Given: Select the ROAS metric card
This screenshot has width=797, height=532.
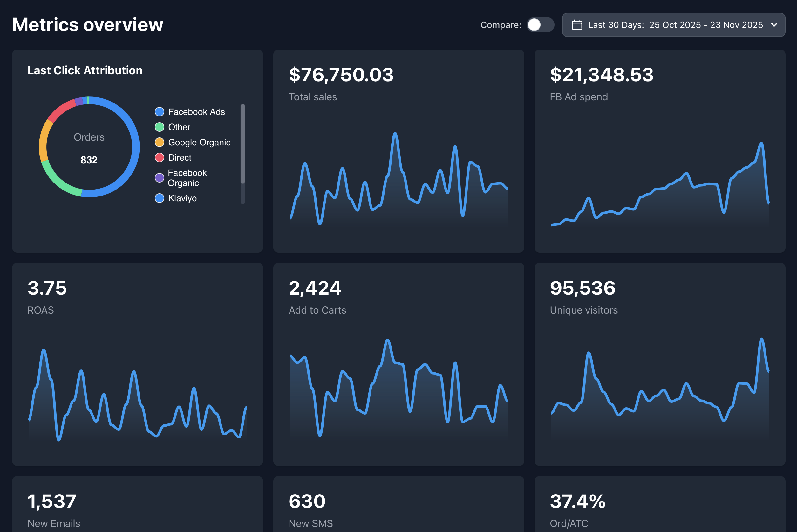Looking at the screenshot, I should coord(137,364).
